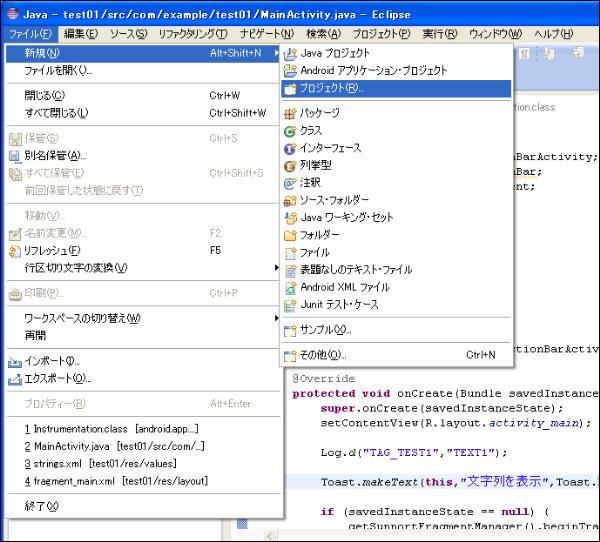Expand the ワークスペースの切り替え submenu arrow
Image resolution: width=600 pixels, height=542 pixels.
coord(277,318)
